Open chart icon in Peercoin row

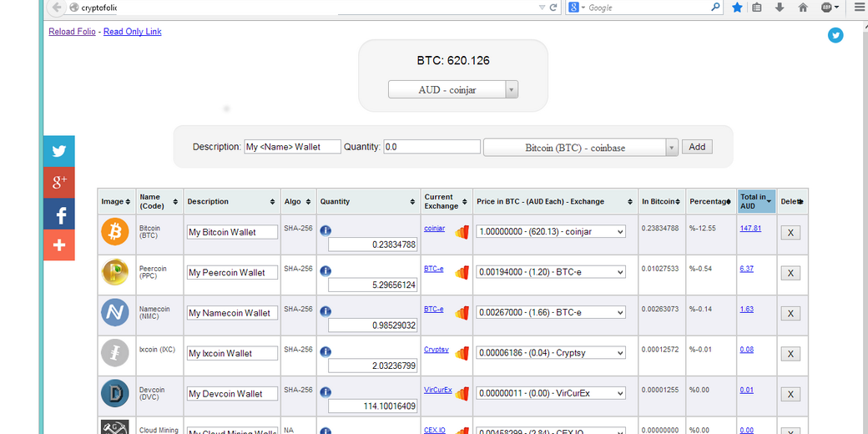[x=462, y=272]
